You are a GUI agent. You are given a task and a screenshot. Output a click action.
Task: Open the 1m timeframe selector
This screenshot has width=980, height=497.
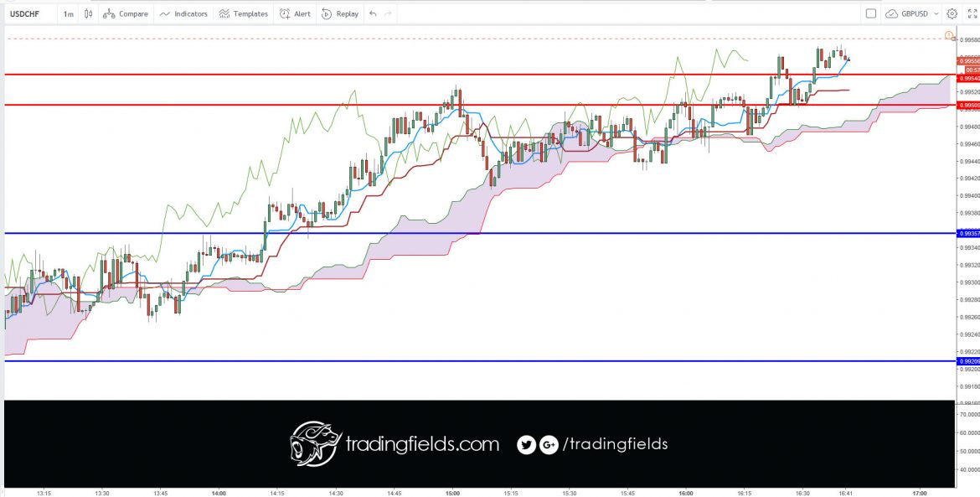tap(67, 13)
